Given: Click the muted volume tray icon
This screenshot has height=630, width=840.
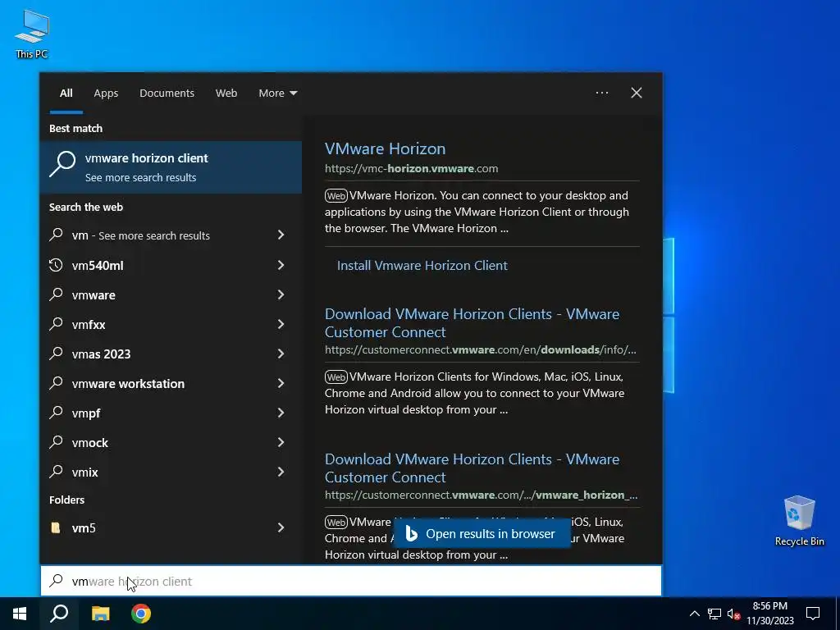Looking at the screenshot, I should [x=733, y=614].
